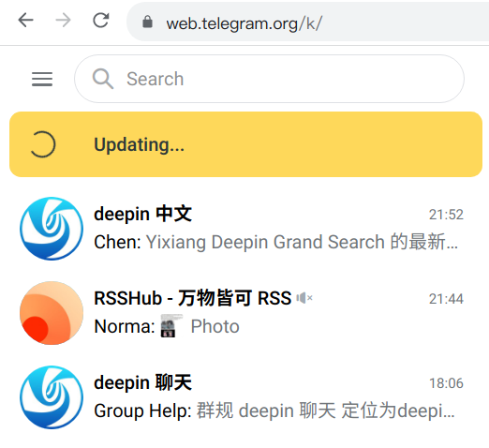This screenshot has height=448, width=489.
Task: Click the Photo label in RSSHub preview
Action: [x=215, y=326]
